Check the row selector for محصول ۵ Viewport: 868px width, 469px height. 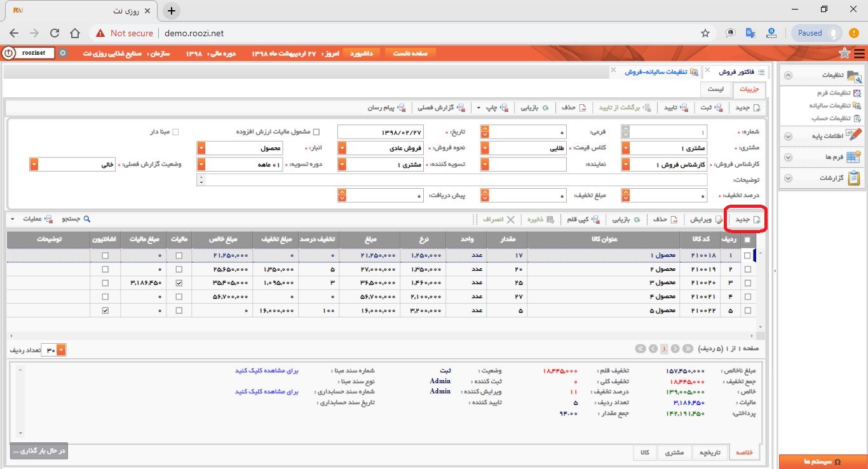click(x=747, y=311)
